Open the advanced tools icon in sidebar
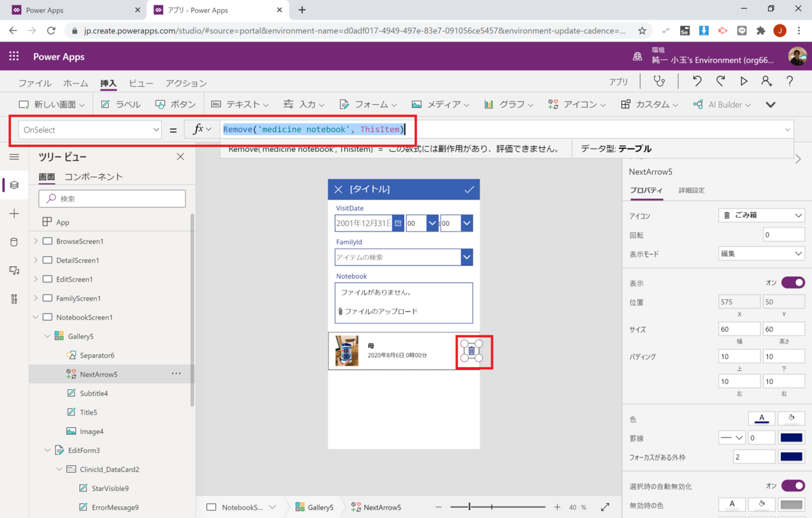Viewport: 812px width, 518px height. point(14,299)
